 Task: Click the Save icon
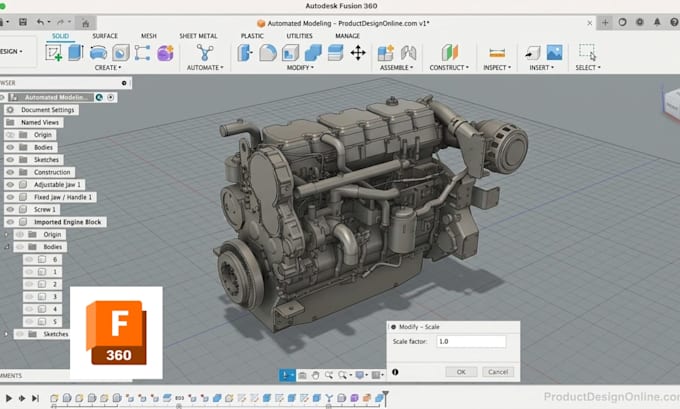tap(23, 22)
